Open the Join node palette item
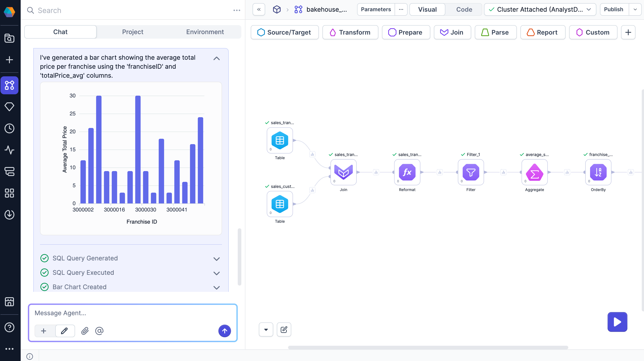 click(453, 32)
